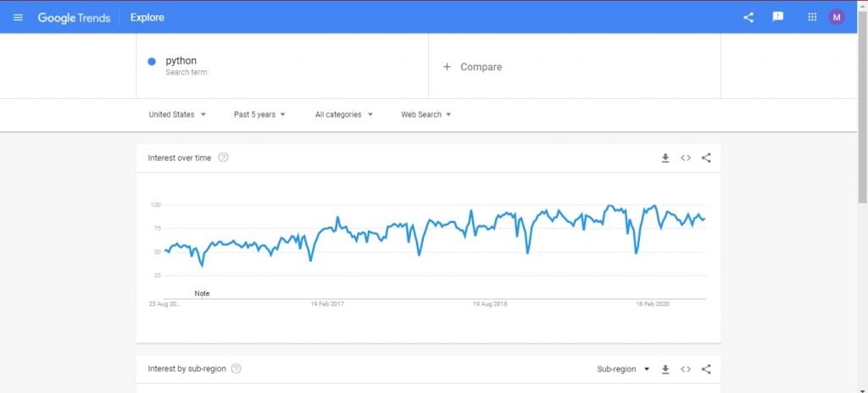Screen dimensions: 868x393
Task: Expand the Past 5 years dropdown
Action: point(259,114)
